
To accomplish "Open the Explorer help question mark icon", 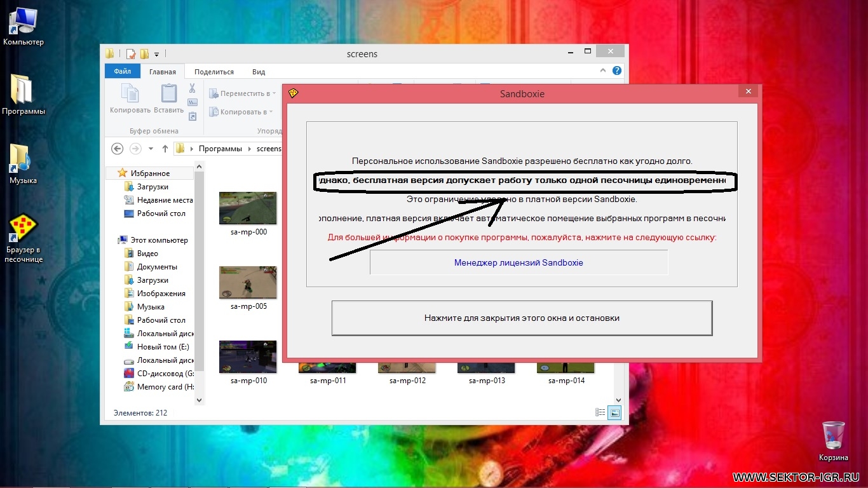I will pyautogui.click(x=617, y=71).
